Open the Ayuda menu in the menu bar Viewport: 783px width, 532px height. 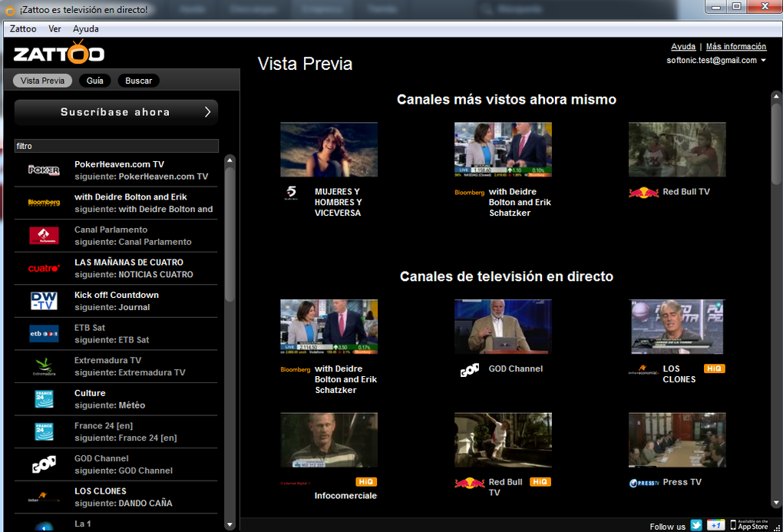(x=86, y=29)
